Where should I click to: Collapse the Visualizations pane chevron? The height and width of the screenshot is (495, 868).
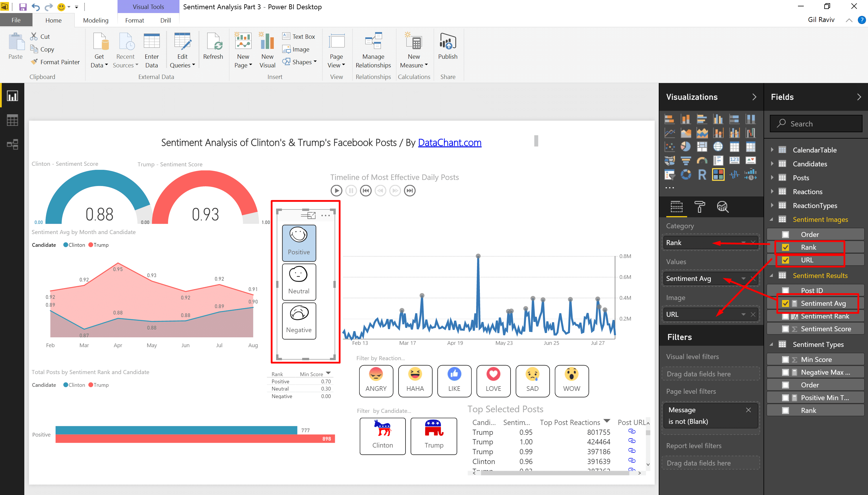click(754, 97)
